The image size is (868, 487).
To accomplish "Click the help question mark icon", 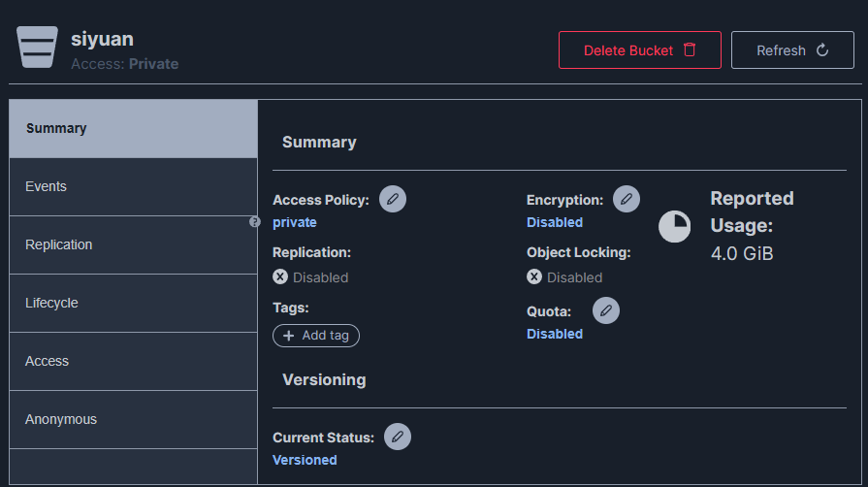I will 255,222.
